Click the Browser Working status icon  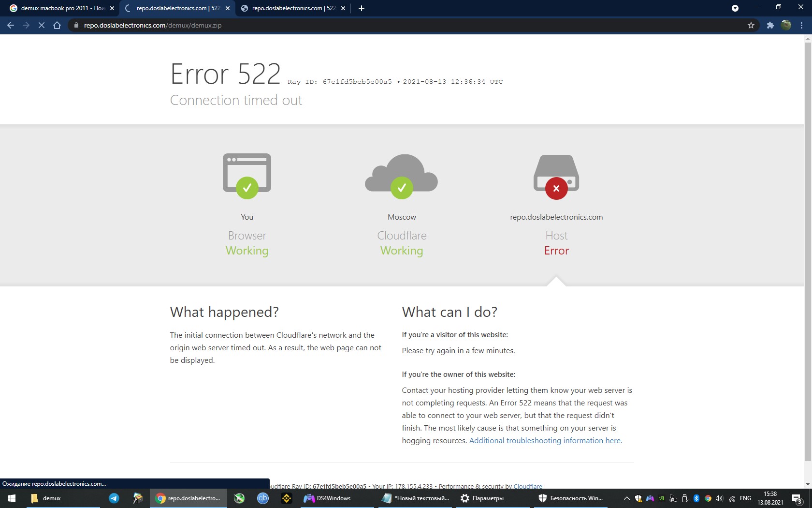click(x=247, y=176)
